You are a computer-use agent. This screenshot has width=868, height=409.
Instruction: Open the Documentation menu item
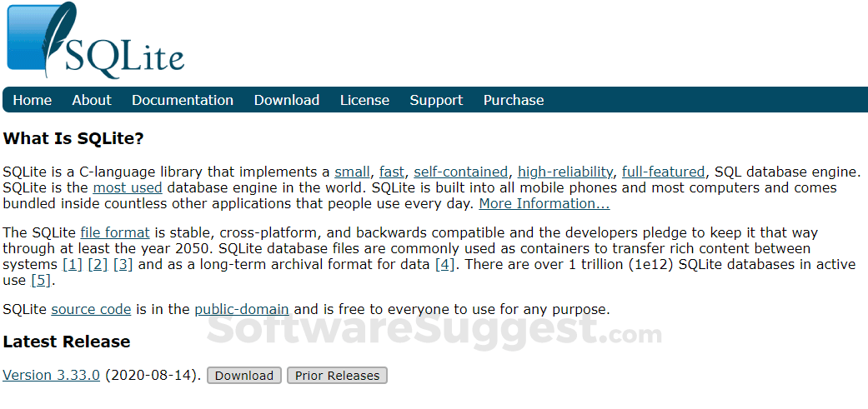click(183, 100)
